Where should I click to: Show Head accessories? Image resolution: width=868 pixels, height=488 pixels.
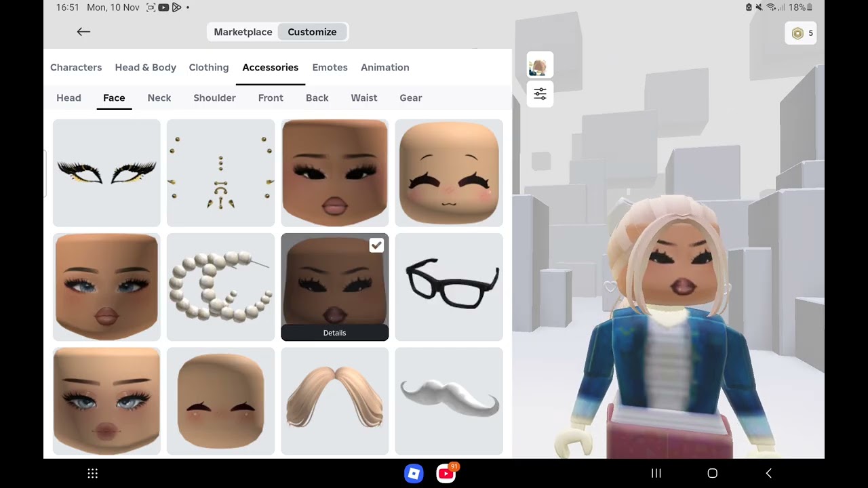68,98
